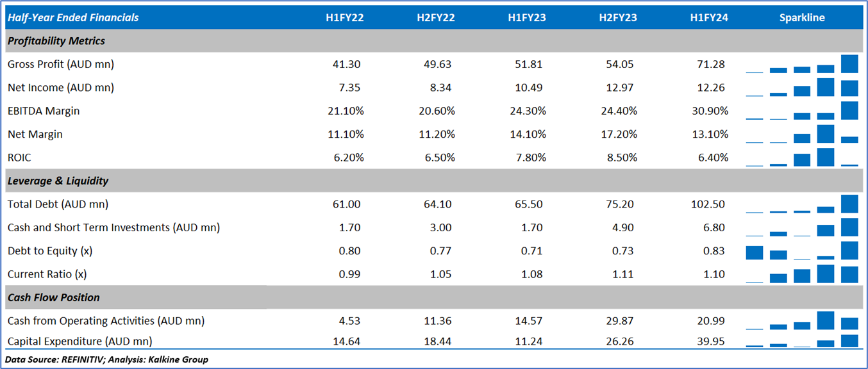Viewport: 868px width, 369px height.
Task: Click the Gross Profit sparkline chart
Action: point(801,65)
